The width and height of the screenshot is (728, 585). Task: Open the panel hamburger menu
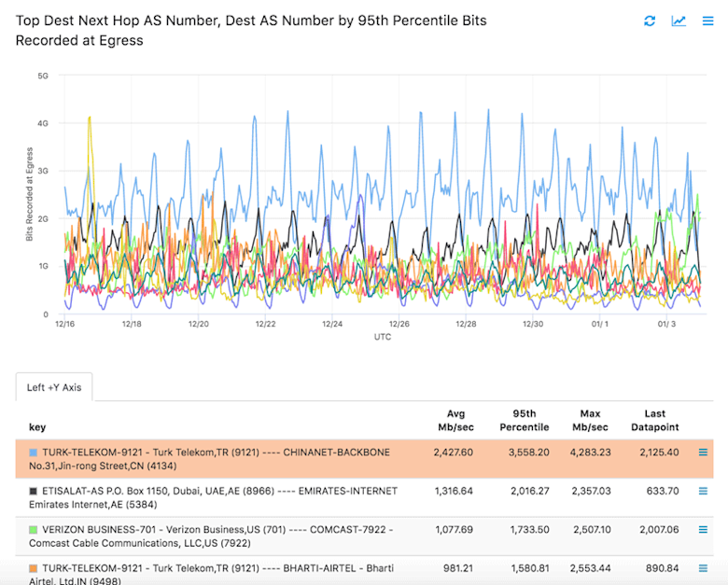tap(707, 21)
